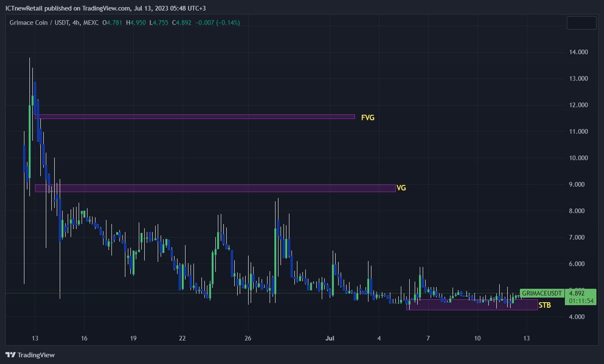Click the 6.000 price axis label
Image resolution: width=604 pixels, height=364 pixels.
pos(577,264)
